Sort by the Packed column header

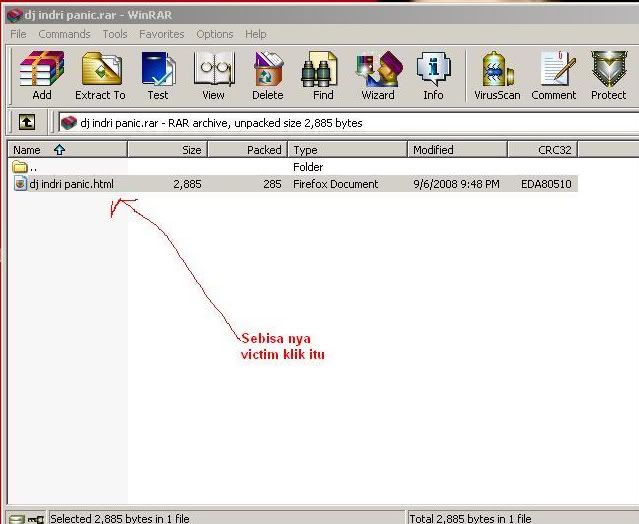(x=248, y=150)
